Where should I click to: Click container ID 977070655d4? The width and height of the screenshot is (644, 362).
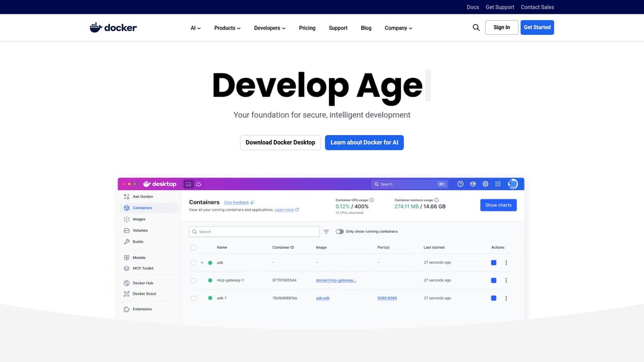(x=284, y=280)
